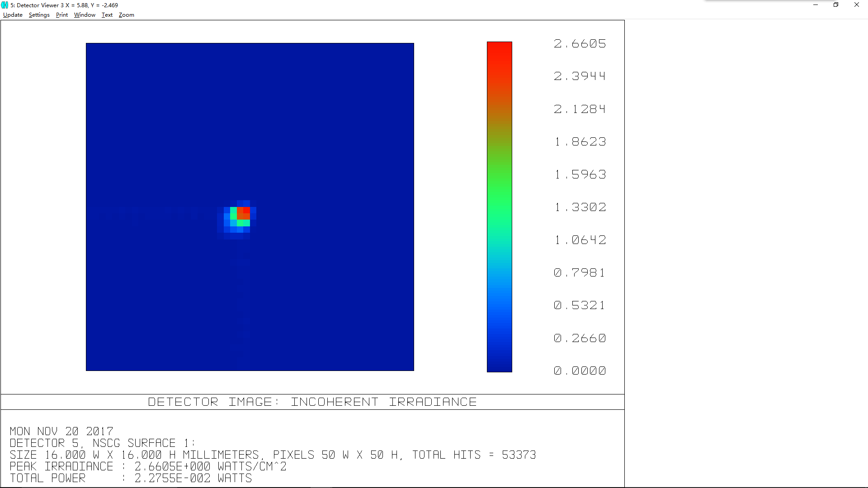Restore down the Detector Viewer window
This screenshot has width=868, height=488.
(836, 5)
